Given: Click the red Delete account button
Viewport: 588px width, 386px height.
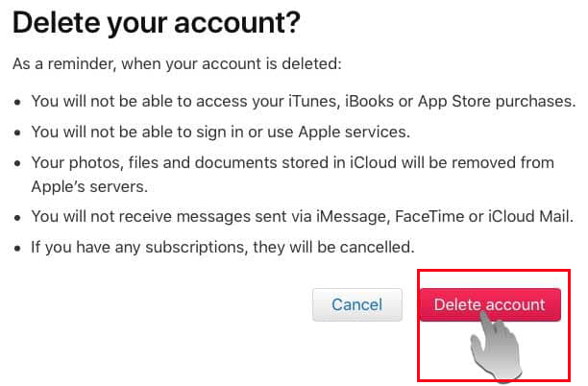Looking at the screenshot, I should [490, 304].
